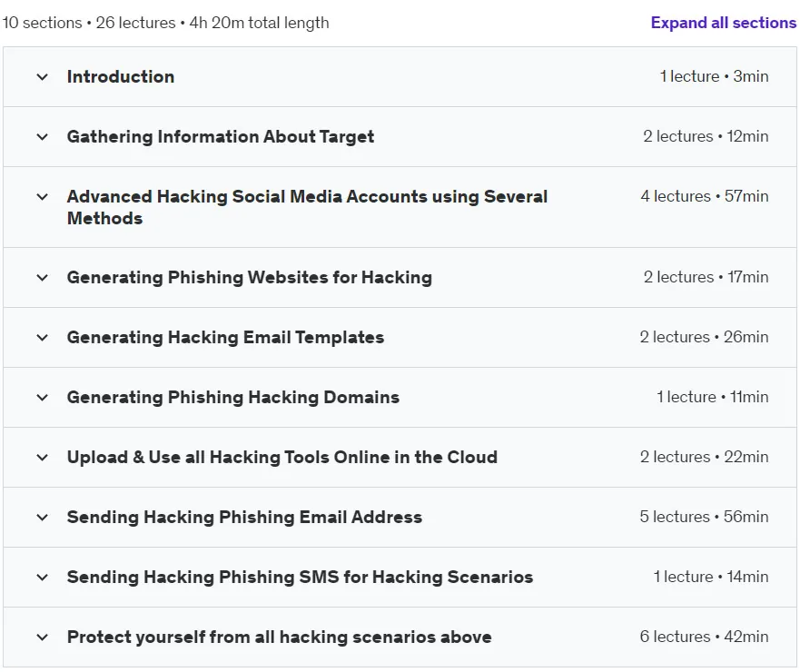Expand Protect yourself section chevron
This screenshot has height=672, width=800.
tap(43, 637)
